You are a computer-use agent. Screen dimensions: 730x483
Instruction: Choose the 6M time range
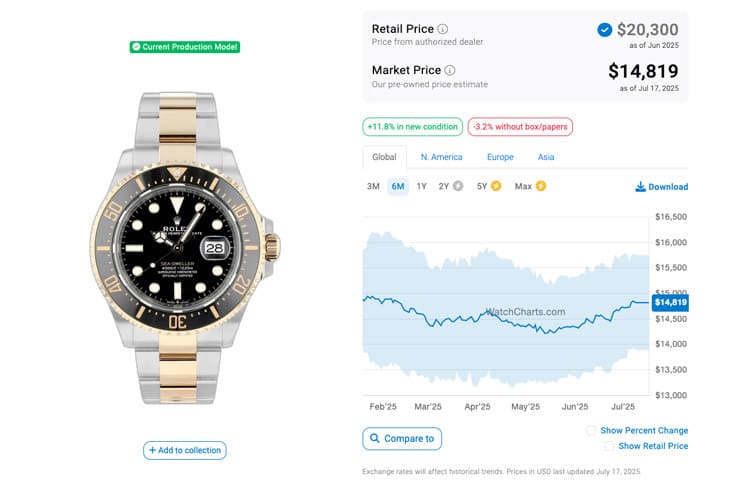(x=398, y=186)
